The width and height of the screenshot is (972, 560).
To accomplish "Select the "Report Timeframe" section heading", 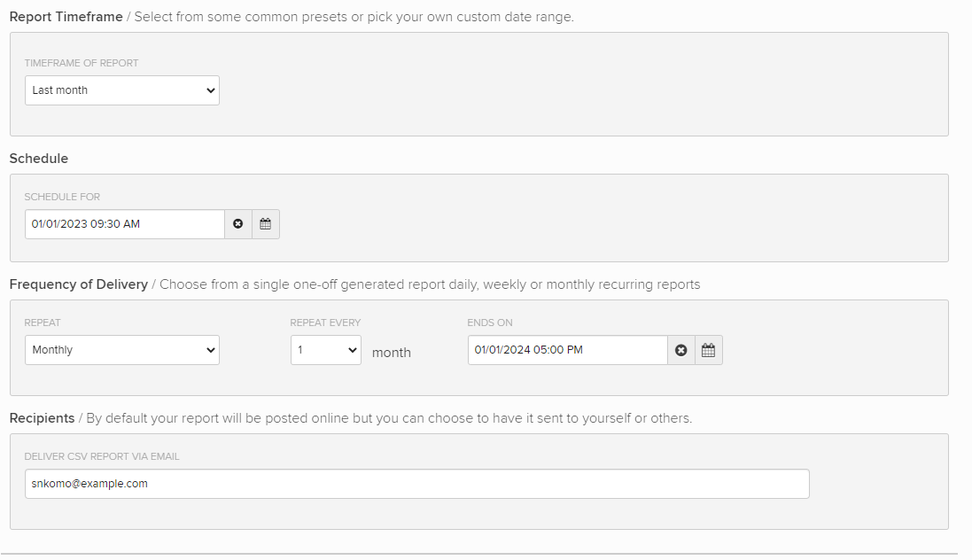I will [66, 17].
